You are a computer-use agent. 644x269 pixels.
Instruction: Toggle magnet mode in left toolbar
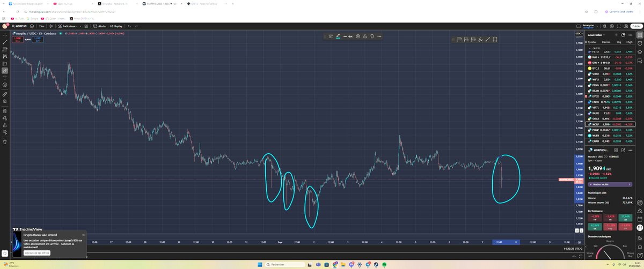point(5,110)
